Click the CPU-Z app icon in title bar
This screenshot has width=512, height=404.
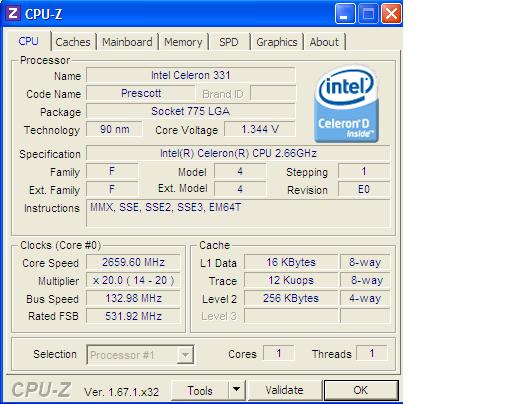(x=13, y=14)
